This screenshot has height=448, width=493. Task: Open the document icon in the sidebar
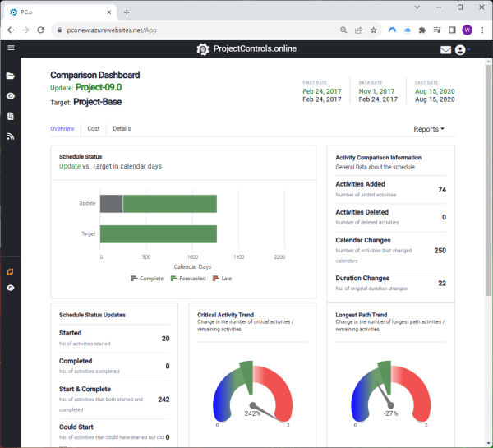[x=11, y=117]
